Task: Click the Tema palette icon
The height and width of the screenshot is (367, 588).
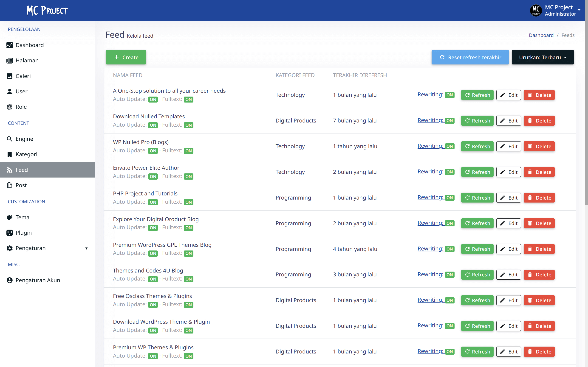Action: (x=9, y=217)
